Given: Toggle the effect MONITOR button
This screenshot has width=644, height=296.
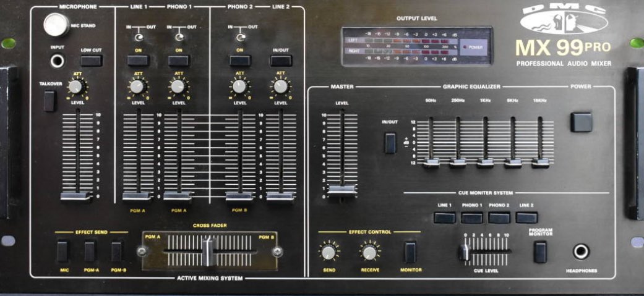Looking at the screenshot, I should pos(410,252).
